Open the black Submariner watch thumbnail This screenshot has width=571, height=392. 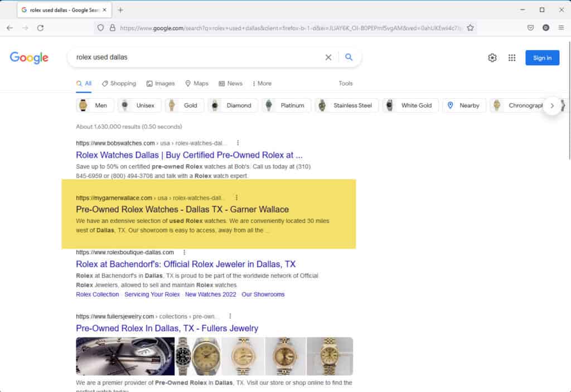183,356
